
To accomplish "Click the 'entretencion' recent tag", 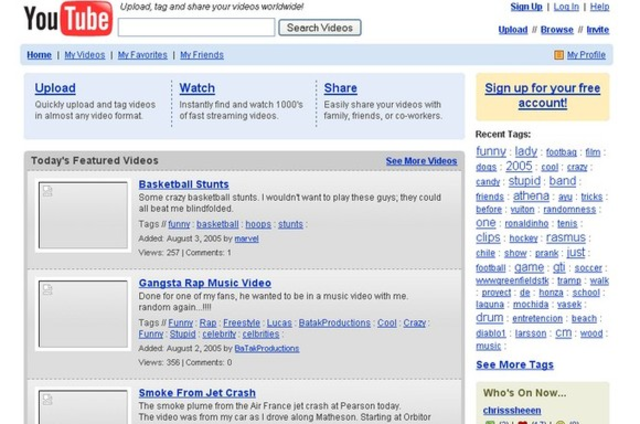I will [537, 319].
